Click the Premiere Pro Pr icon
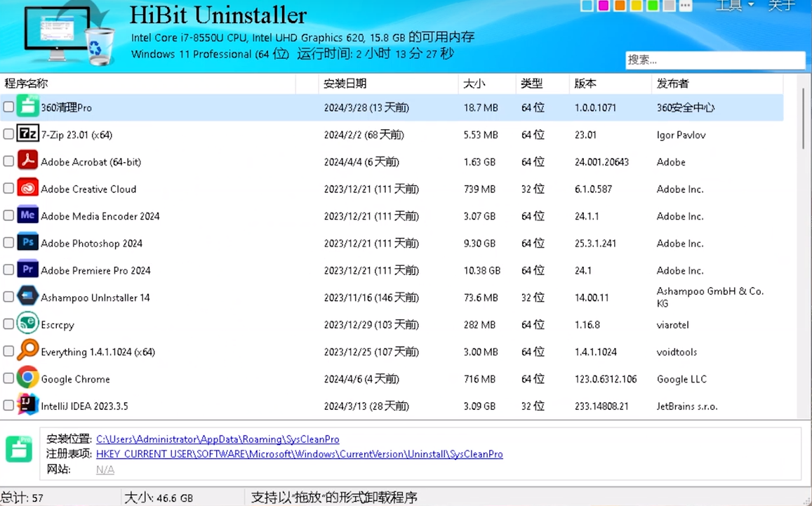The width and height of the screenshot is (812, 506). coord(27,269)
